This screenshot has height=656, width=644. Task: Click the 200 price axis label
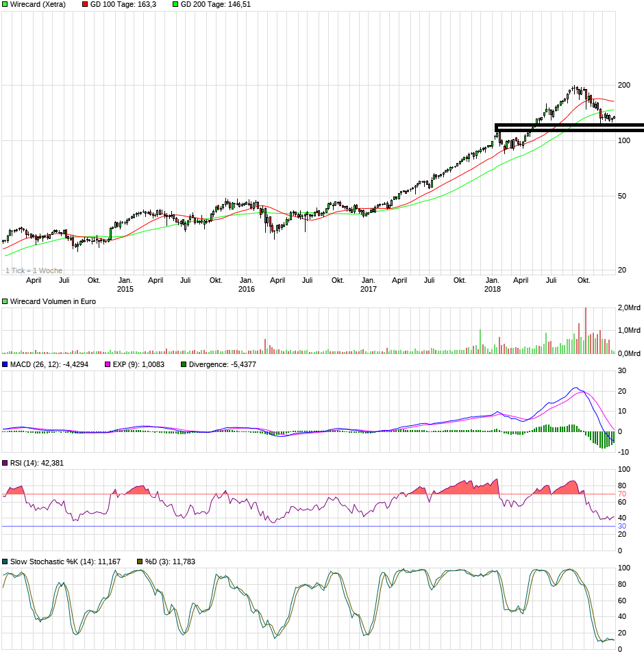[x=624, y=85]
